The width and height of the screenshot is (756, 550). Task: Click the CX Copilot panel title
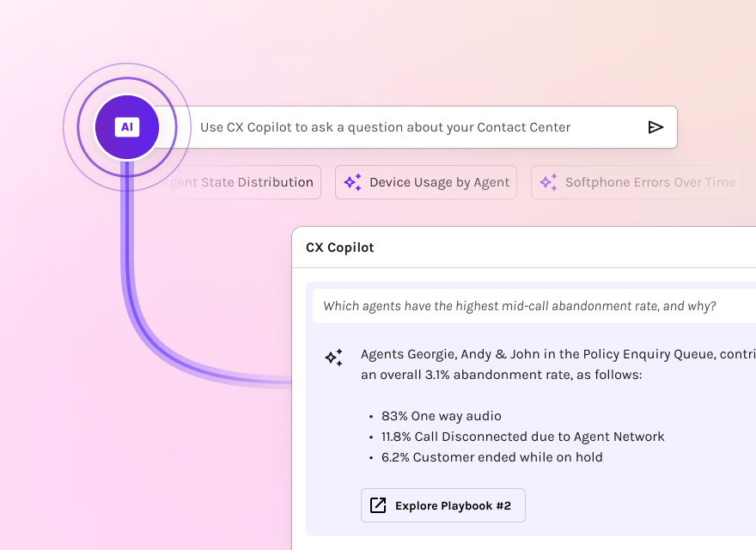340,247
